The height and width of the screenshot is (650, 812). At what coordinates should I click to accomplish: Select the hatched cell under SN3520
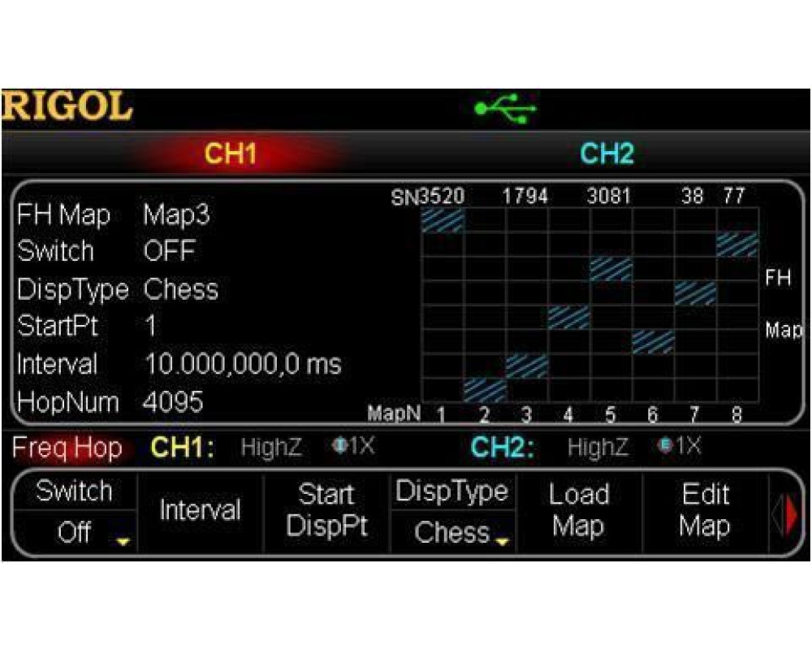pos(443,220)
